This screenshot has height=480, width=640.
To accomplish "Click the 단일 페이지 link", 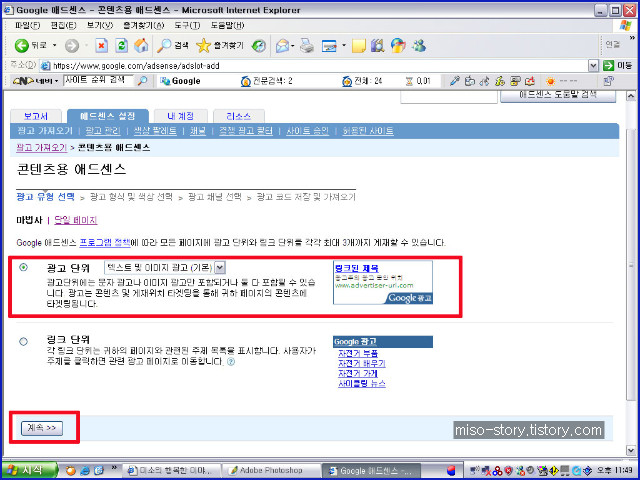I will click(x=76, y=220).
